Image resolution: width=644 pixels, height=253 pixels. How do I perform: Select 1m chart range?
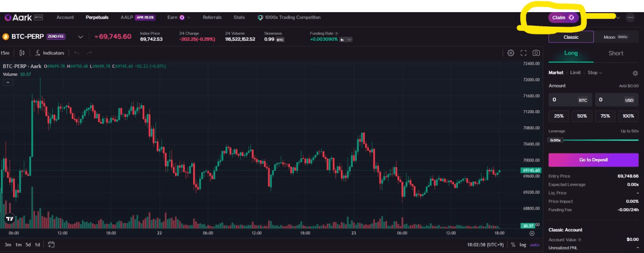tap(18, 245)
